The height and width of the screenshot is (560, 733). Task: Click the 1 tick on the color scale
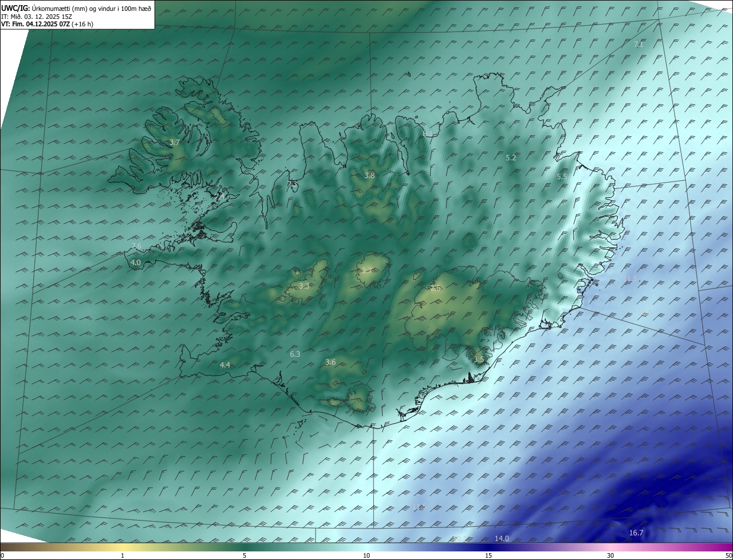[123, 555]
